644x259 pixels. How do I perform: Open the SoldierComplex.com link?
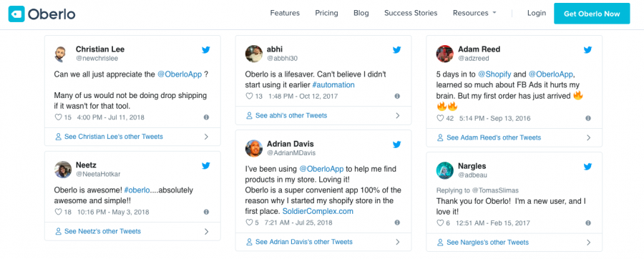pos(318,211)
